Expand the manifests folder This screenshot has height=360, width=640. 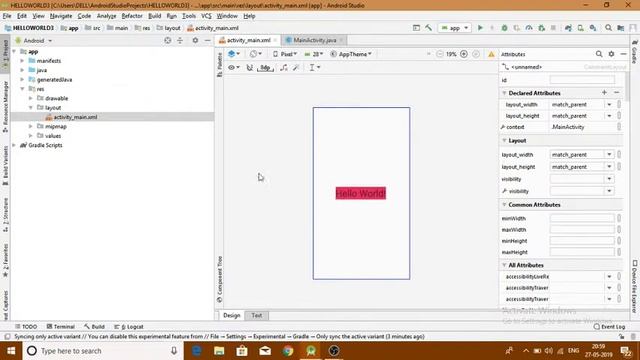pyautogui.click(x=22, y=60)
